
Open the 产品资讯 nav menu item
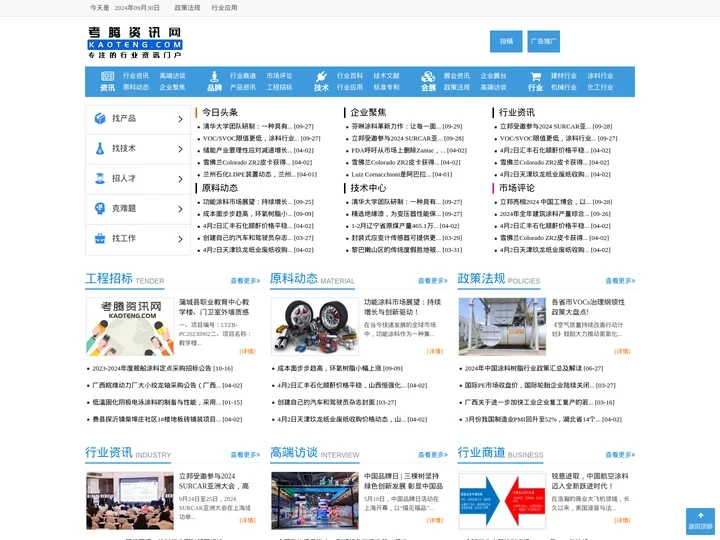click(x=242, y=87)
